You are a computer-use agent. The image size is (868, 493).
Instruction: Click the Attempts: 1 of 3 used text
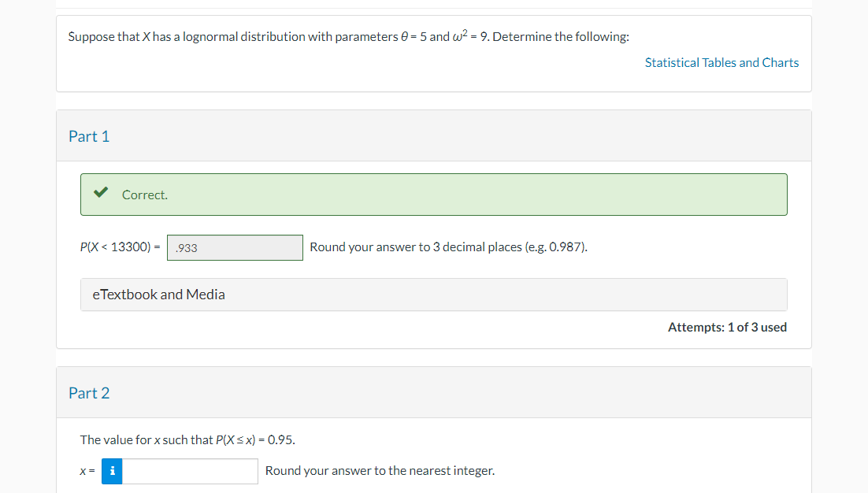pos(727,327)
